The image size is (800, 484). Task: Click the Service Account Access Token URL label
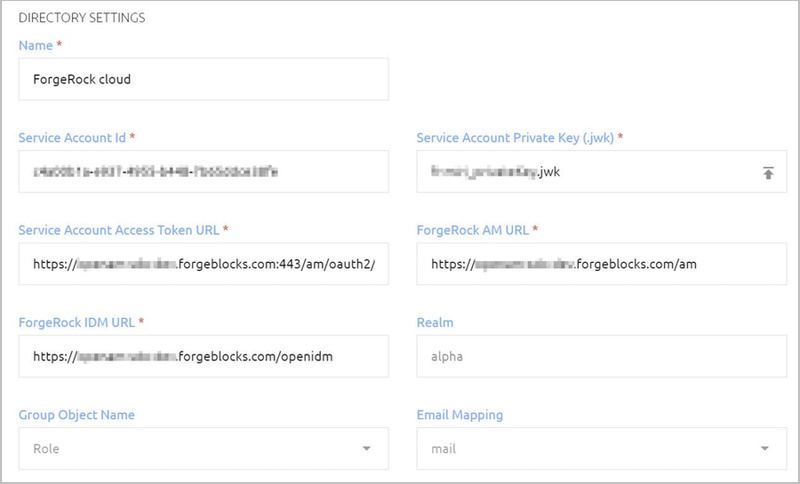point(119,230)
